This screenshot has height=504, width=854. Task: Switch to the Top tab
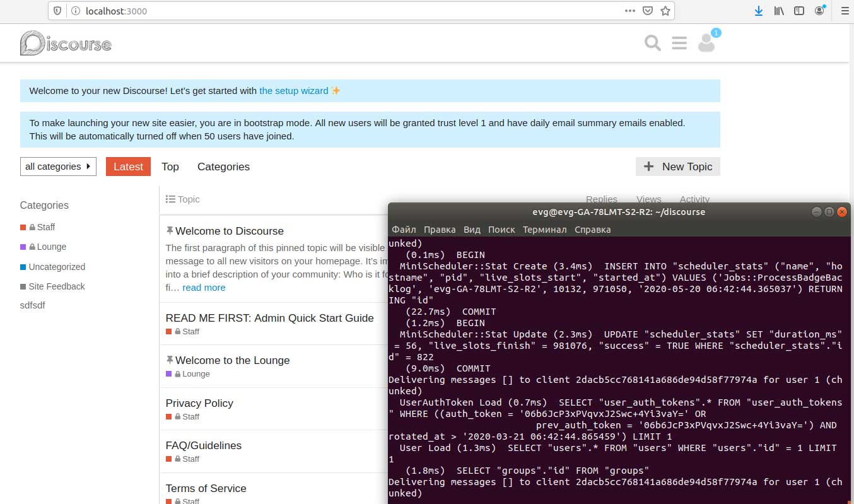(x=170, y=167)
